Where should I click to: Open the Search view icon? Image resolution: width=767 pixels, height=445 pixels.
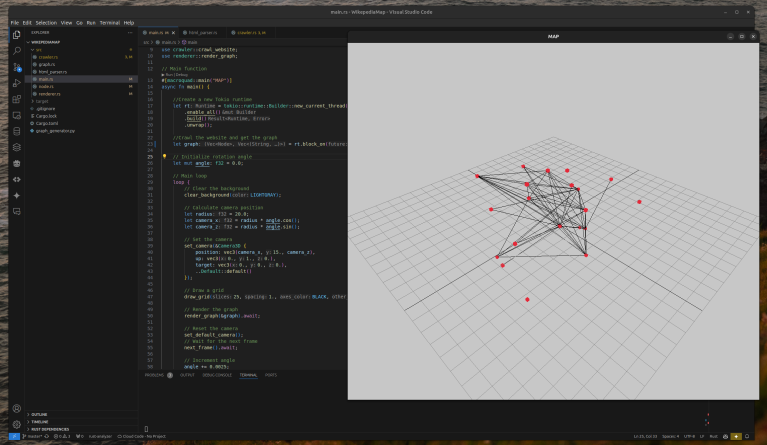tap(17, 51)
